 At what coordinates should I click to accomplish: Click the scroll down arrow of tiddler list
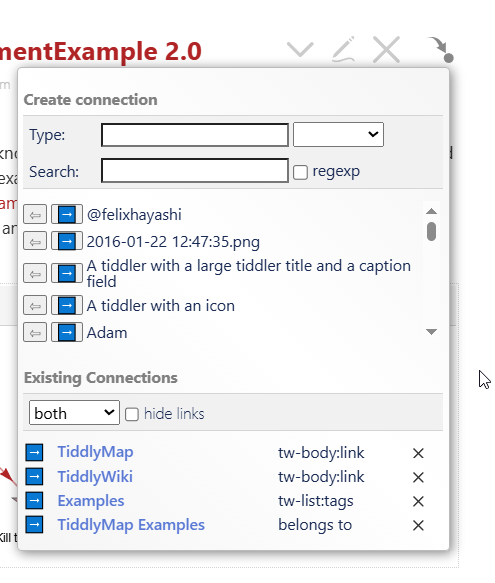(431, 331)
